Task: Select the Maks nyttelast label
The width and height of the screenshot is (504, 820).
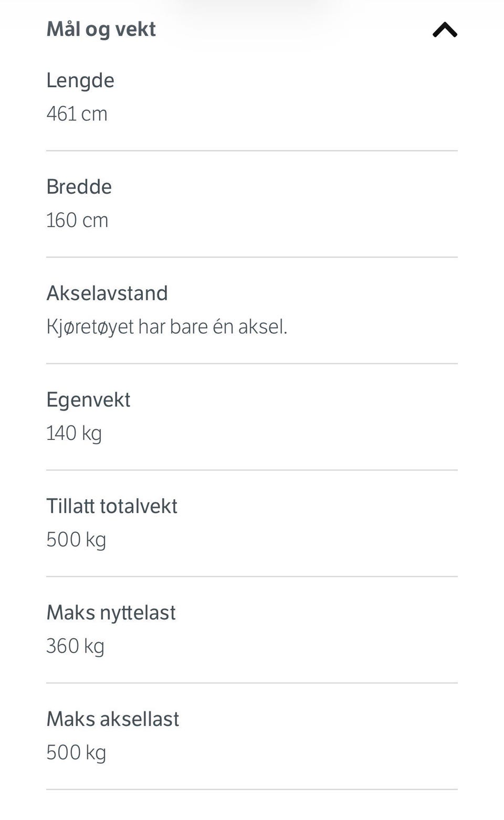Action: 111,613
